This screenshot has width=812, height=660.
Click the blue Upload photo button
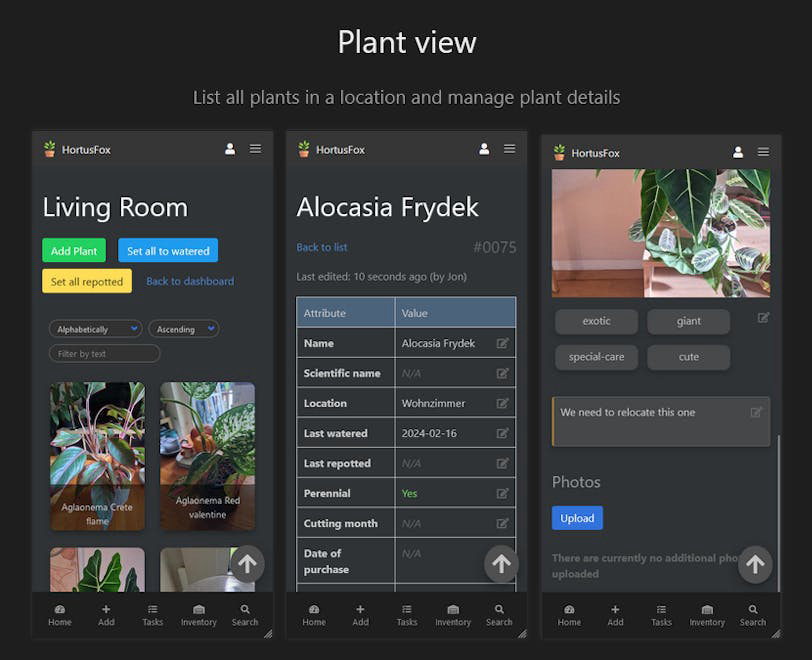point(577,518)
